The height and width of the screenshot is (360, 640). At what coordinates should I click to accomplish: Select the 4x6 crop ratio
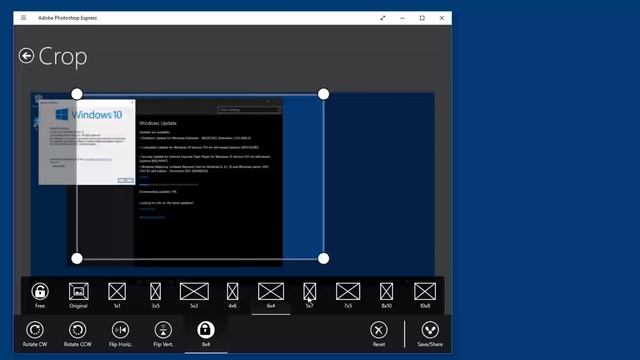[233, 295]
